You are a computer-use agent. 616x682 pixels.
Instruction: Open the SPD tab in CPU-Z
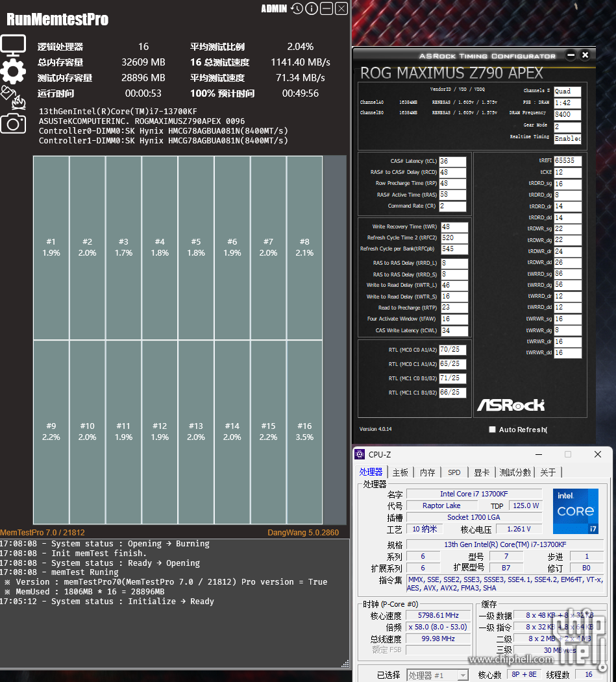pyautogui.click(x=454, y=472)
